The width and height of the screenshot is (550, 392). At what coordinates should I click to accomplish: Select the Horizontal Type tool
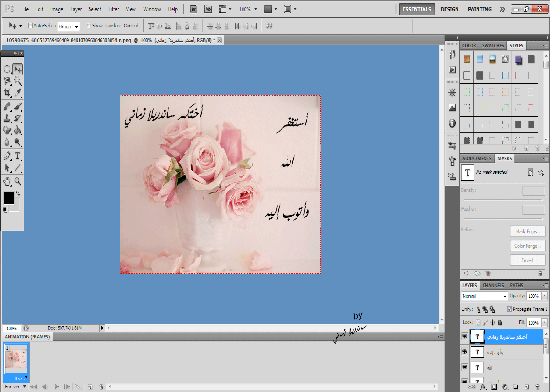pyautogui.click(x=18, y=156)
